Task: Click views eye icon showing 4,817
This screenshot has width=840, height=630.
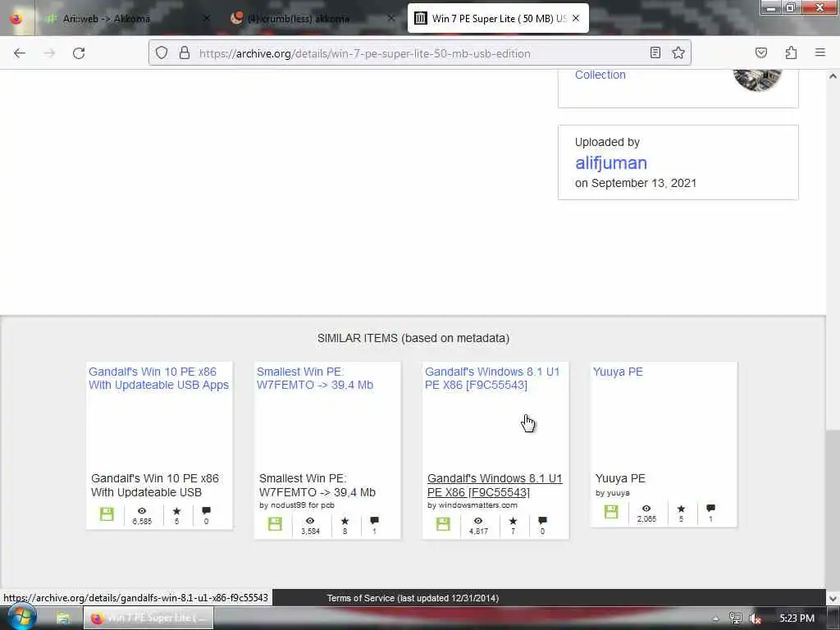Action: [478, 521]
